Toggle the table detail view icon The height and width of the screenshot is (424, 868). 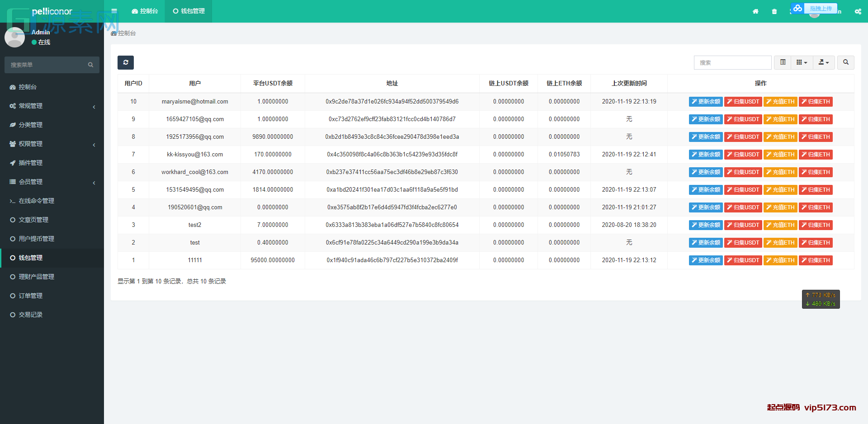[783, 62]
